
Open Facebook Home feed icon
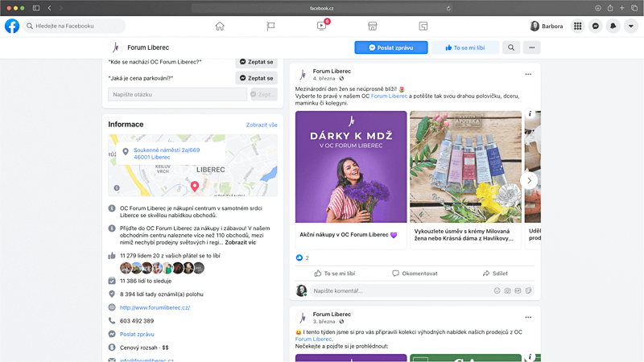click(220, 26)
